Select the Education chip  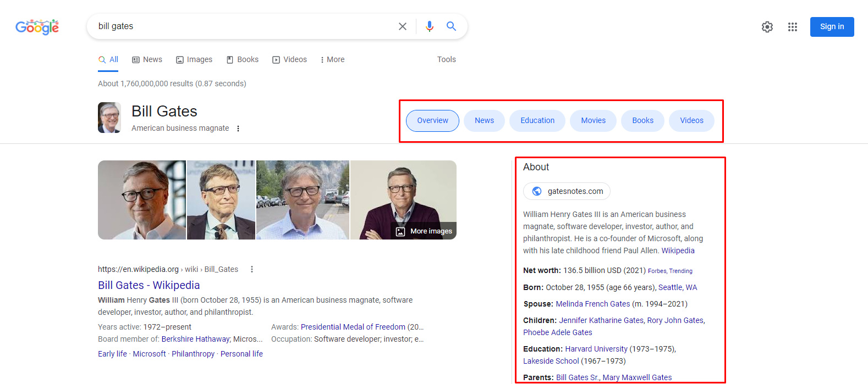point(537,121)
